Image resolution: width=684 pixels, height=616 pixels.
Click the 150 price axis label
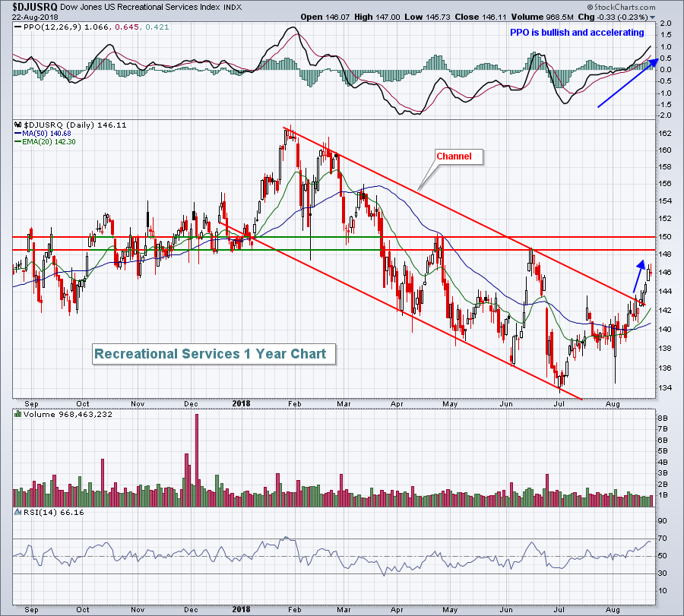tap(665, 237)
